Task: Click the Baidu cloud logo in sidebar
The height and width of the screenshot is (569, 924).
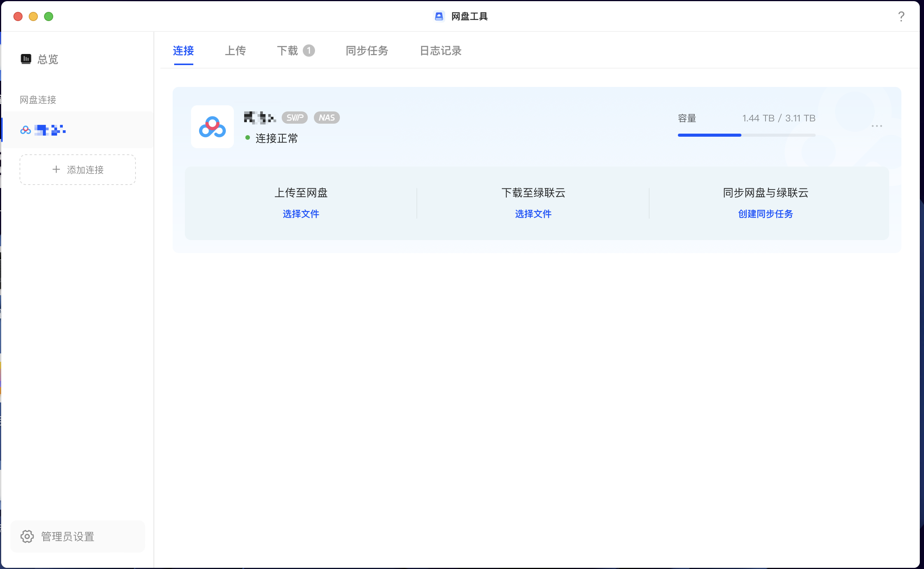Action: (x=26, y=131)
